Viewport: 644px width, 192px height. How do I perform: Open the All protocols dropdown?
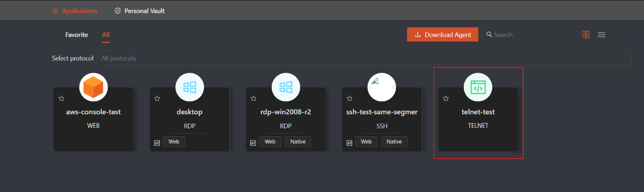[364, 58]
